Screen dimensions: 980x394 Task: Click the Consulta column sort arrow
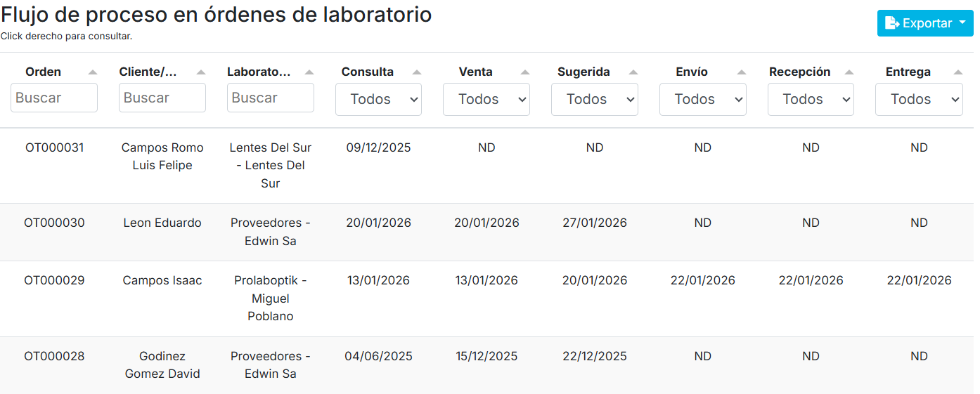click(x=417, y=72)
